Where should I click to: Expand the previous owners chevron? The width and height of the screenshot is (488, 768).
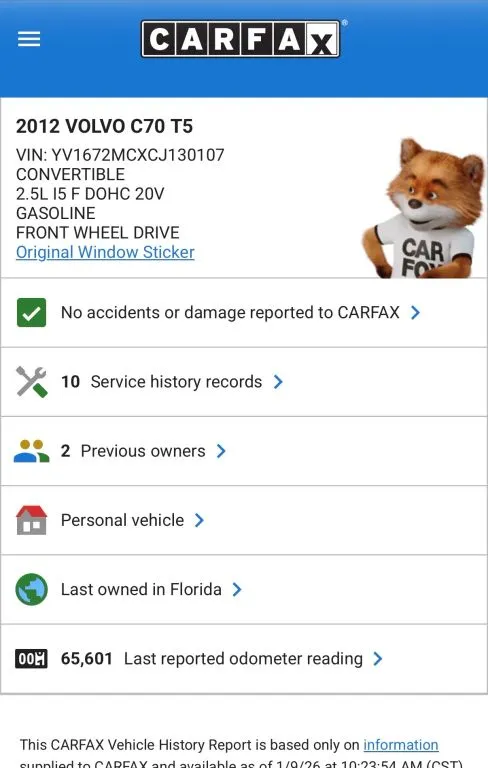click(x=221, y=451)
